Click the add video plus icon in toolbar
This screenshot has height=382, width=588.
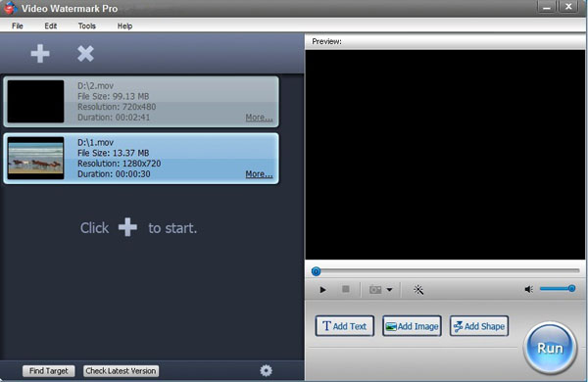click(40, 54)
